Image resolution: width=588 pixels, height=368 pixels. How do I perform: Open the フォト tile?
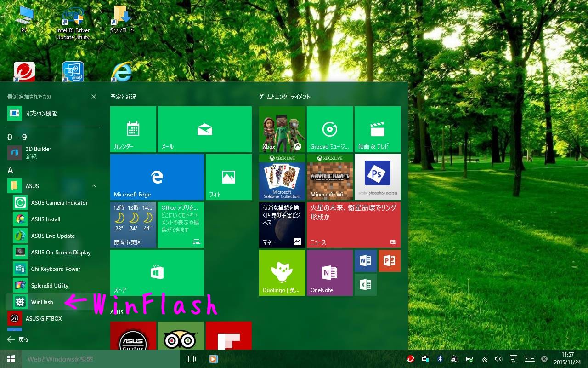point(229,177)
